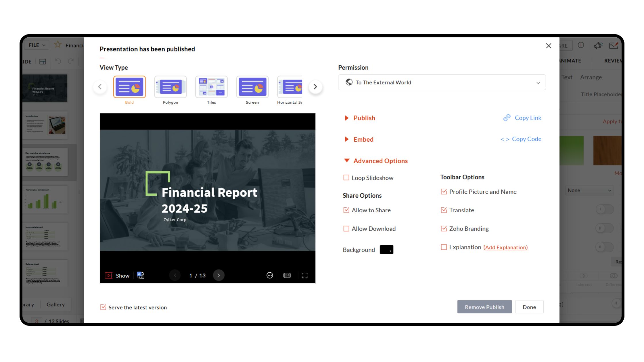
Task: Uncheck Allow to Share
Action: (x=346, y=210)
